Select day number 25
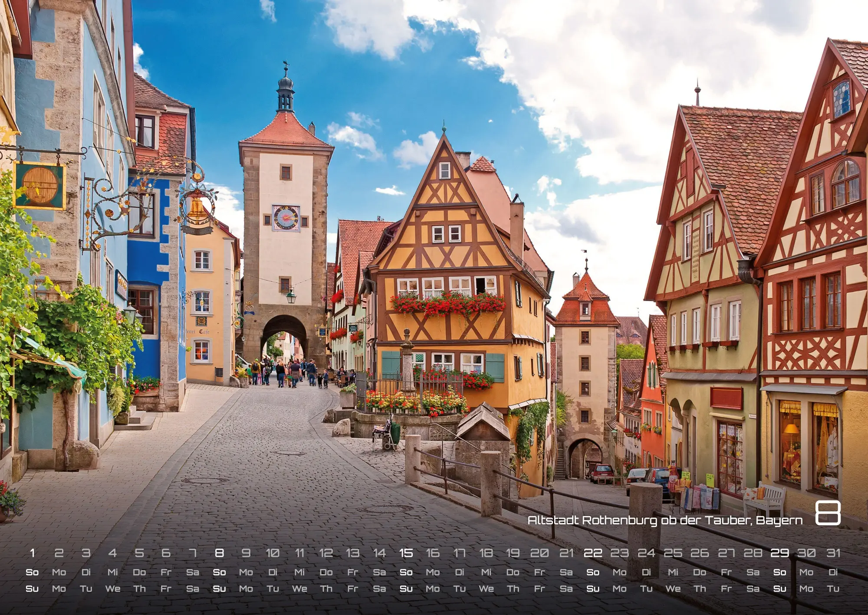This screenshot has height=615, width=868. (x=673, y=553)
